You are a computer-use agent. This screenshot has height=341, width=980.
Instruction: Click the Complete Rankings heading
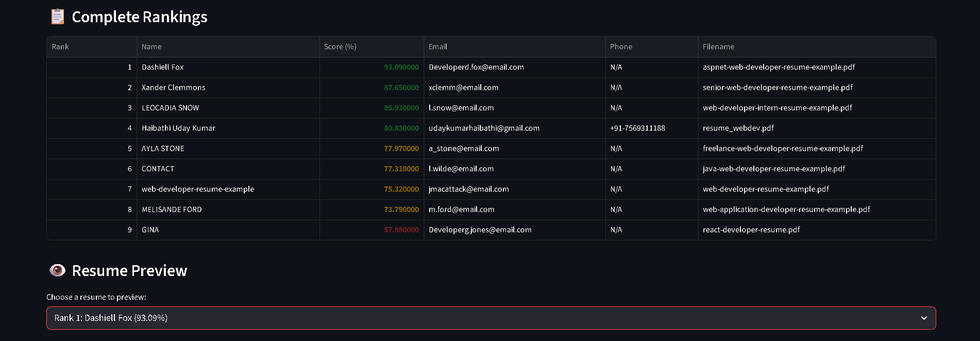click(139, 17)
